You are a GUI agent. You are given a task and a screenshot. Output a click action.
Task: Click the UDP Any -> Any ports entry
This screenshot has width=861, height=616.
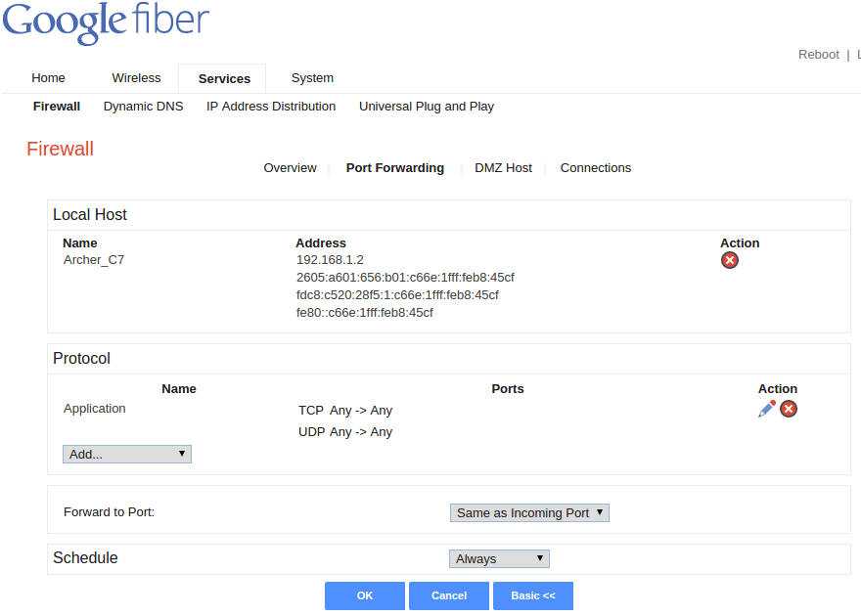point(345,432)
